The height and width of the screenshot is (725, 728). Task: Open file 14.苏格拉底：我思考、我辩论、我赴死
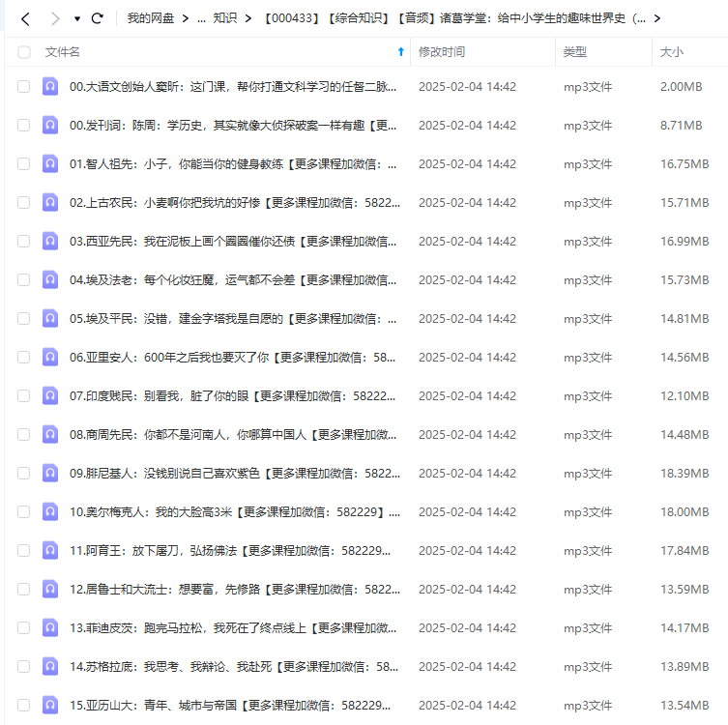234,667
